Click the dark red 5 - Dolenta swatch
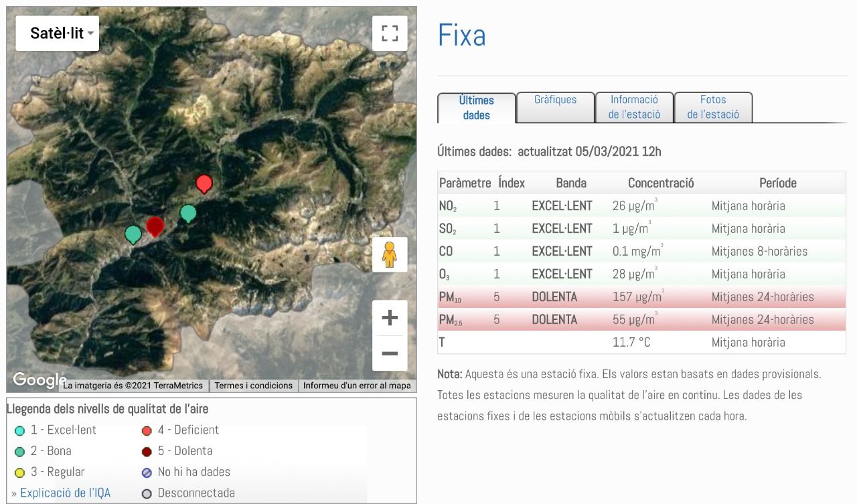This screenshot has width=857, height=504. [147, 452]
